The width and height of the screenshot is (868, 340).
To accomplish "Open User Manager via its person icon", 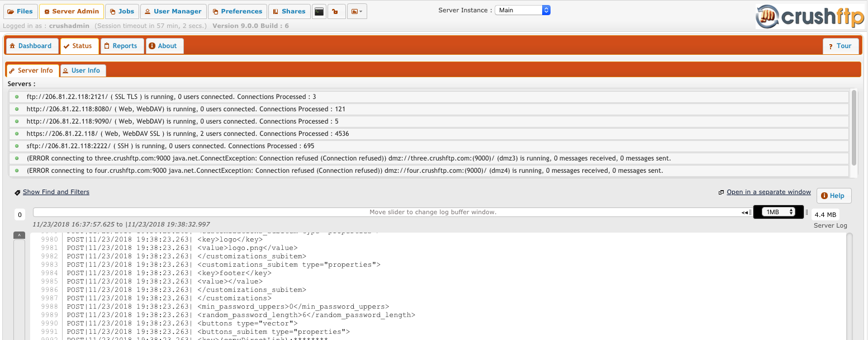I will pos(146,11).
